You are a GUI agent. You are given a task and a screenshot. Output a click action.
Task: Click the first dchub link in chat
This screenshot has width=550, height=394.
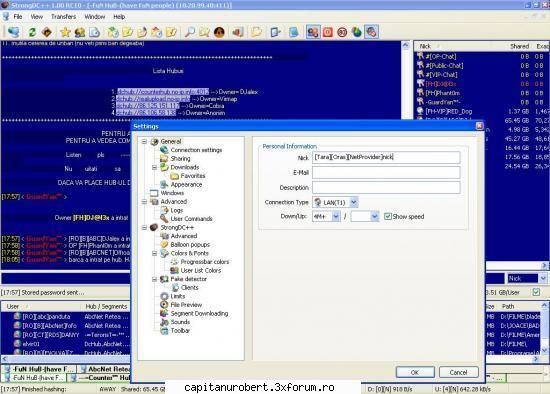point(163,92)
